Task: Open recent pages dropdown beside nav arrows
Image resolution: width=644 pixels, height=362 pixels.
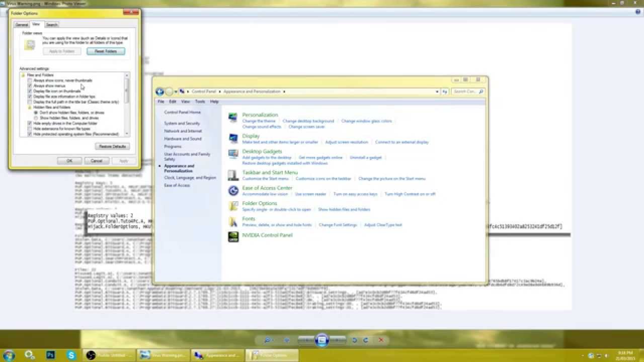Action: tap(176, 92)
